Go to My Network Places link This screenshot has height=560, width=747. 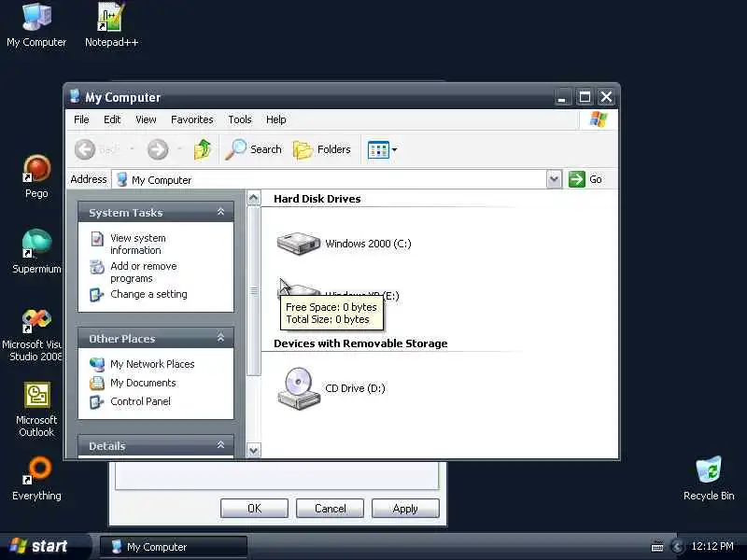[152, 364]
